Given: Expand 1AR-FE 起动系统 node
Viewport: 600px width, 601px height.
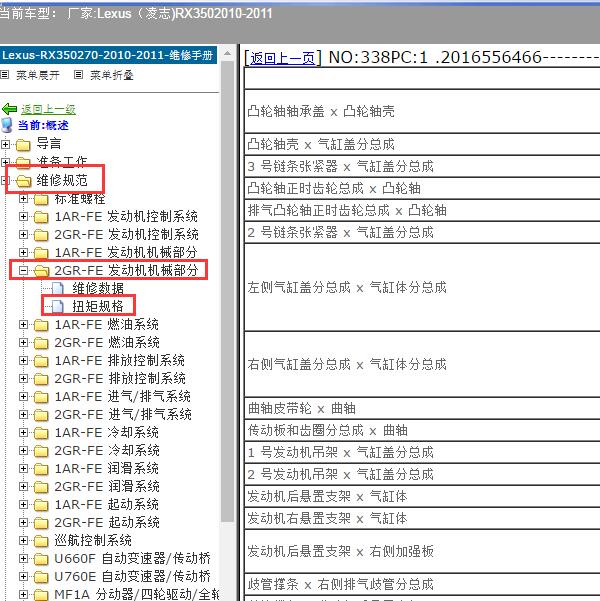Looking at the screenshot, I should (23, 504).
